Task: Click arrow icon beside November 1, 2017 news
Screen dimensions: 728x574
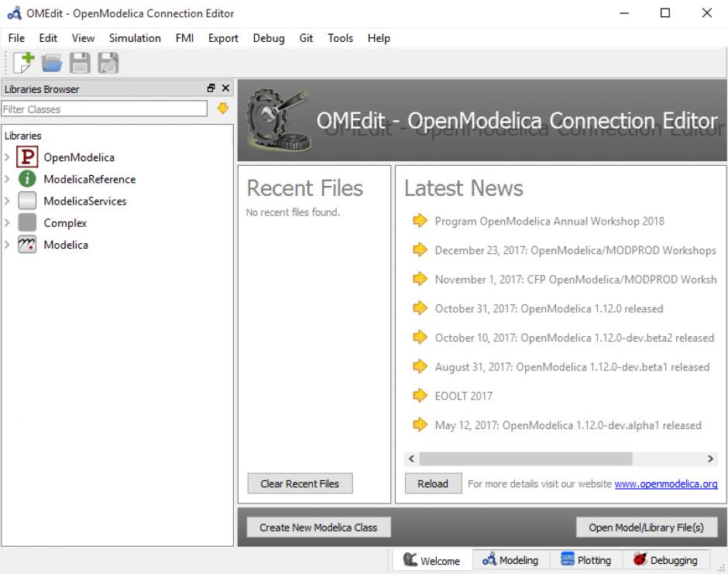Action: pyautogui.click(x=420, y=279)
